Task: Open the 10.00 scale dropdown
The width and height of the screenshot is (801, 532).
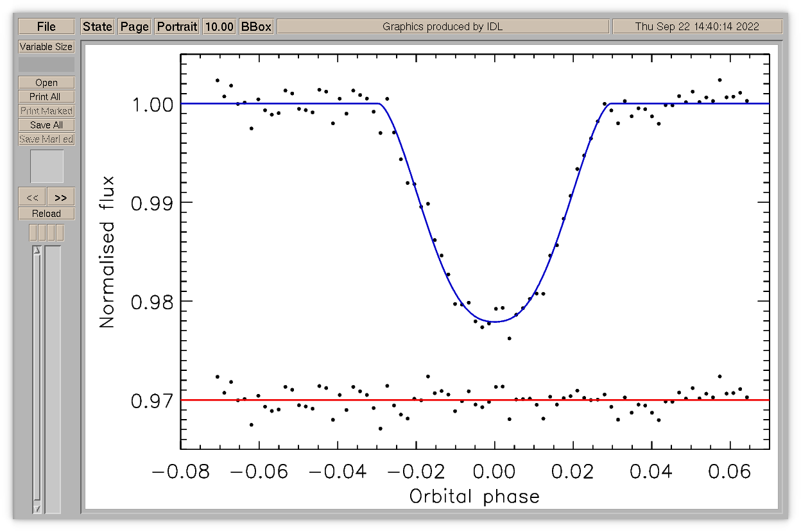Action: [x=219, y=26]
